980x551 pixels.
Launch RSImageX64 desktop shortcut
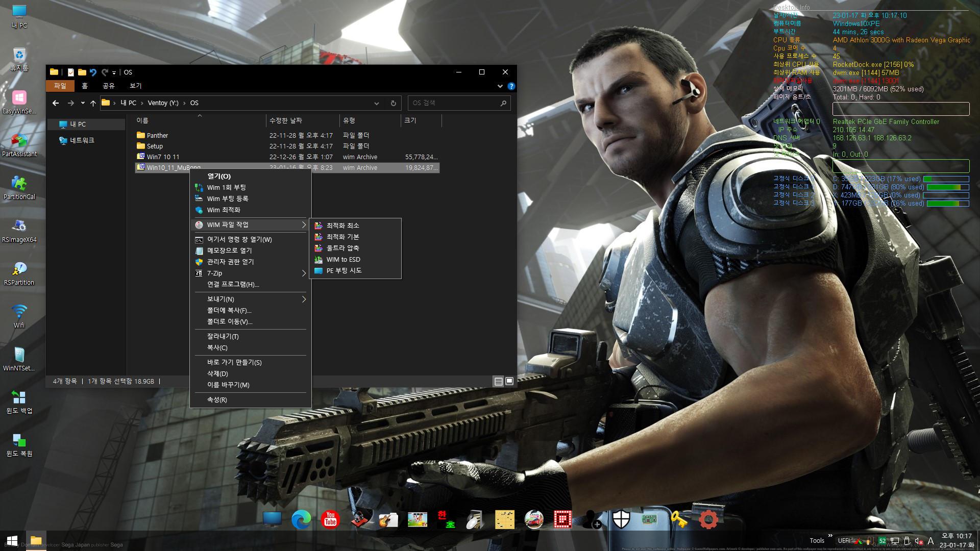[x=19, y=230]
